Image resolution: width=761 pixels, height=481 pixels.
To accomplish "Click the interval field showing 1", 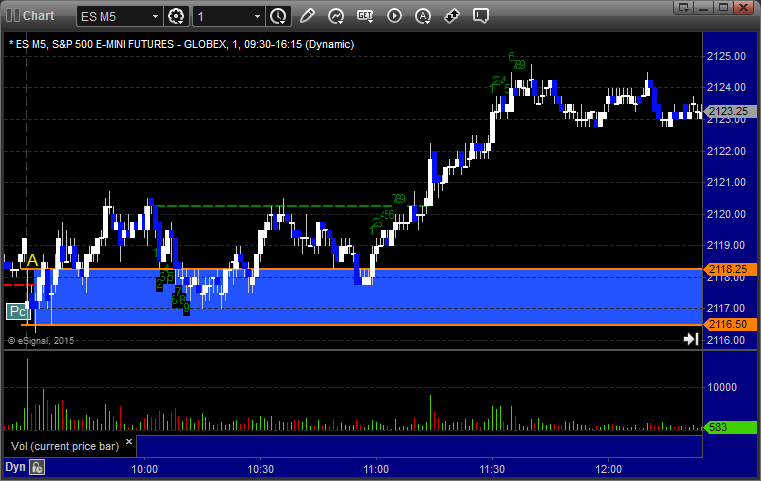I will tap(223, 17).
